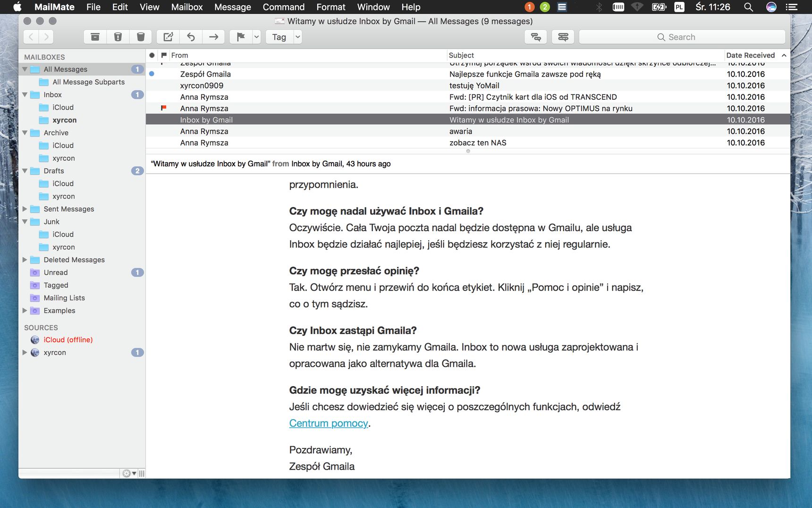Select the Inbox by Gmail message row
This screenshot has height=508, width=812.
pyautogui.click(x=468, y=120)
